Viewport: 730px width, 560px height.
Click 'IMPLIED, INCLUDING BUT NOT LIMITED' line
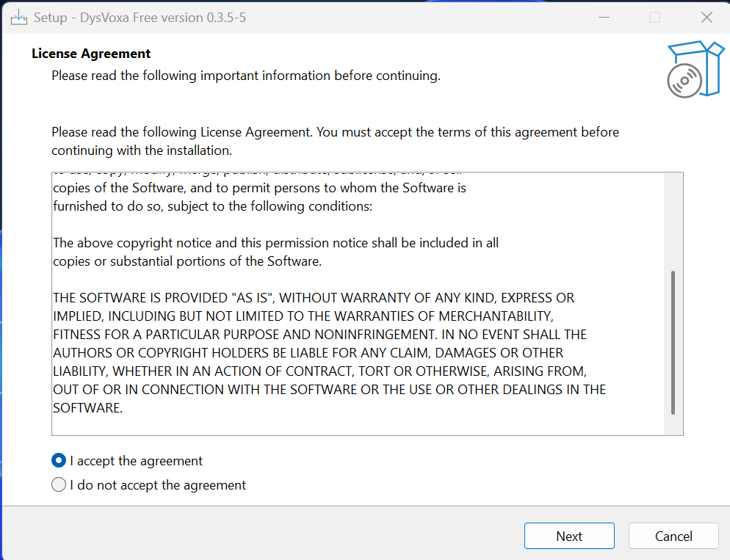[303, 316]
